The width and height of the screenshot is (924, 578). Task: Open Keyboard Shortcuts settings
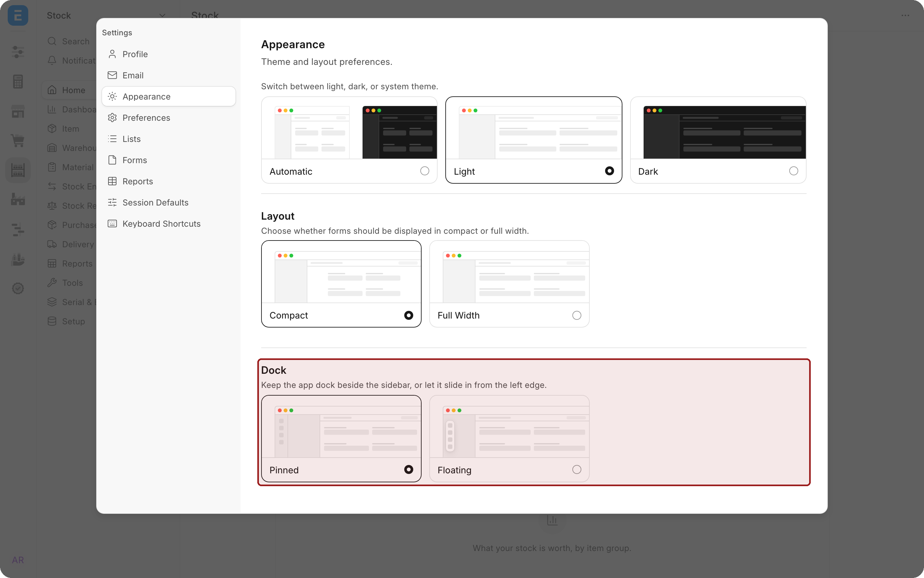(x=168, y=223)
